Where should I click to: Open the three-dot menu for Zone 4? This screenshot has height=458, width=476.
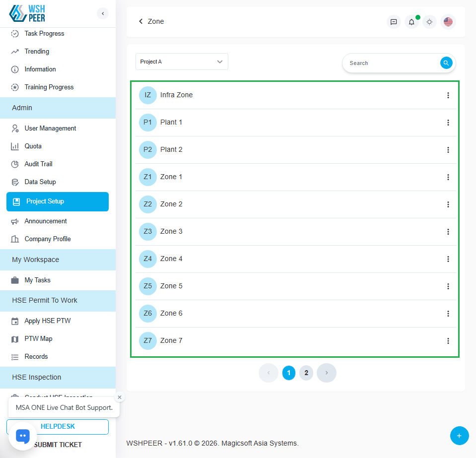click(x=448, y=259)
